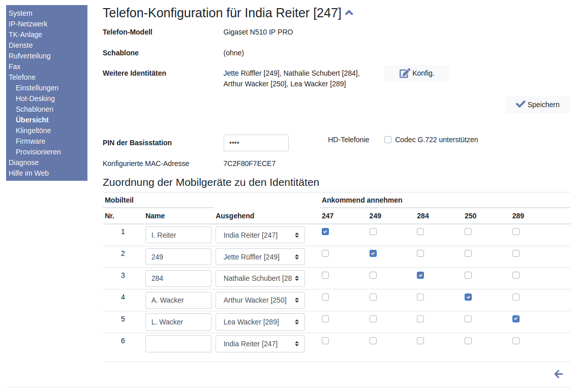
Task: Click the empty name field for handset 6
Action: click(178, 344)
